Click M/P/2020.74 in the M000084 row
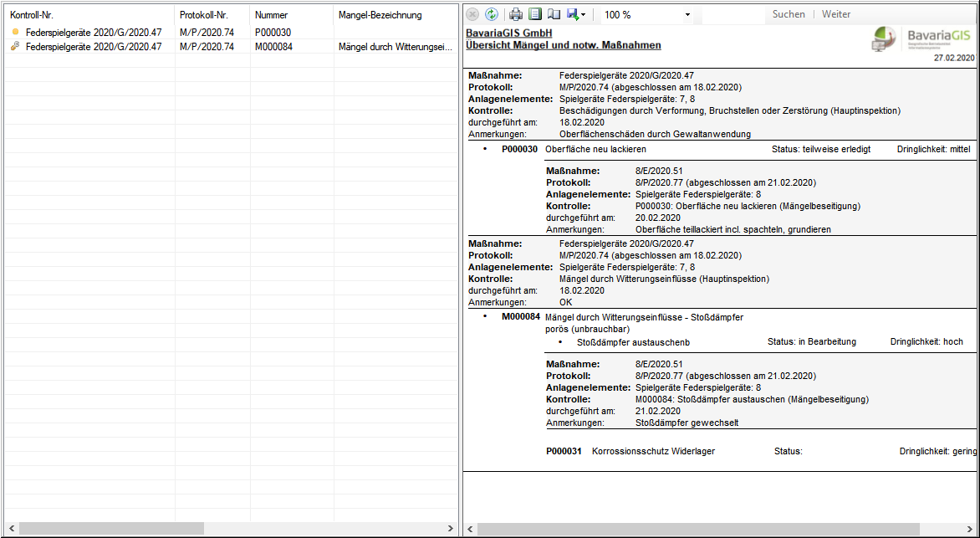The width and height of the screenshot is (980, 538). [x=207, y=46]
